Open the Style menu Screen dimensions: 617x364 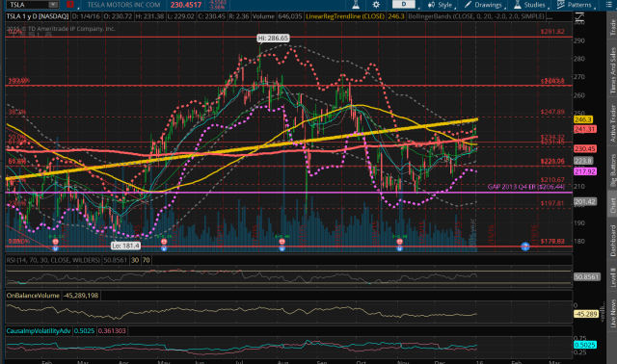coord(441,5)
